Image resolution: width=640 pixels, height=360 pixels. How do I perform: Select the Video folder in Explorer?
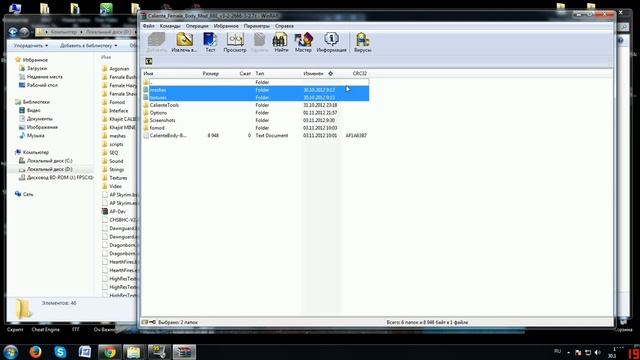112,186
